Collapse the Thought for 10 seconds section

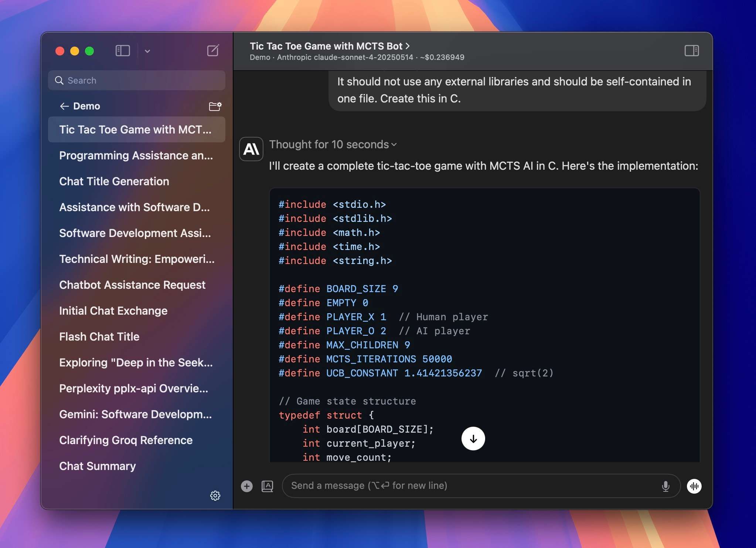pyautogui.click(x=394, y=145)
